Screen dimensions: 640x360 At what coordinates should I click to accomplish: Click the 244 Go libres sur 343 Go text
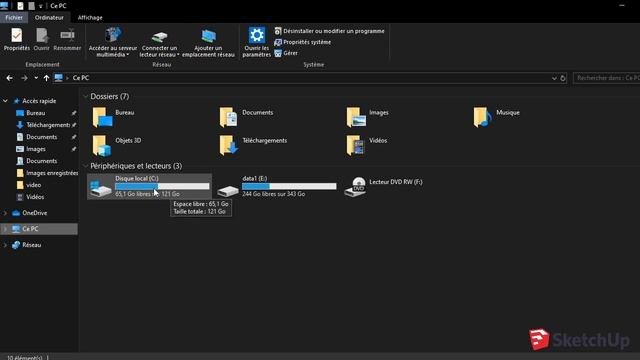(x=273, y=194)
